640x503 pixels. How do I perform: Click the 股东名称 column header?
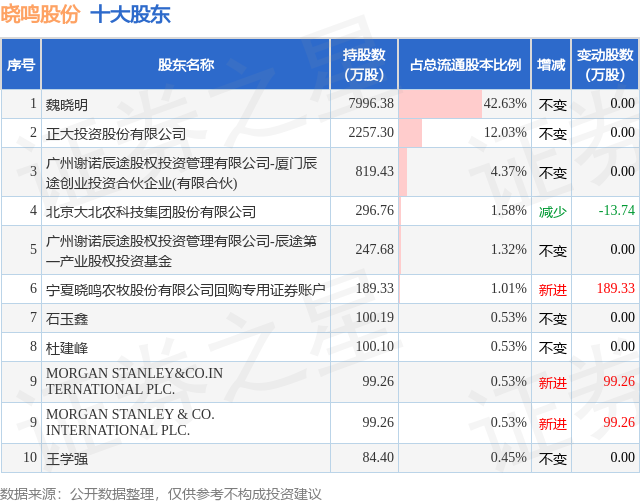click(186, 65)
